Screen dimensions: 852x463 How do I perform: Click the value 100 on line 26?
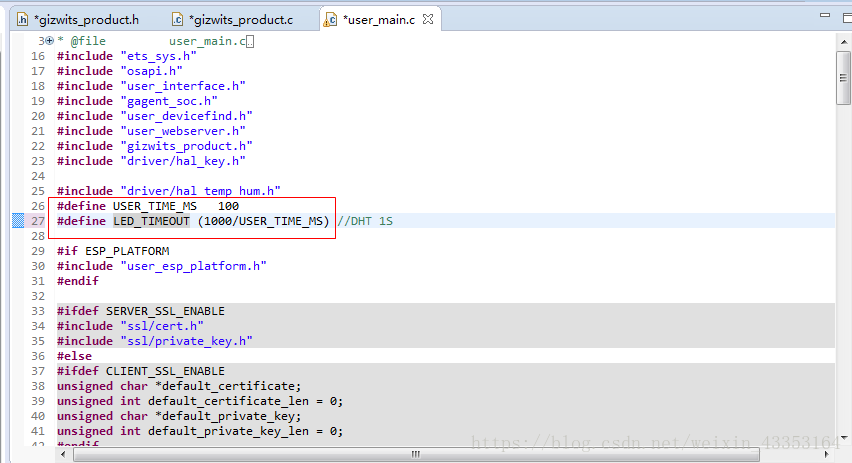point(228,206)
